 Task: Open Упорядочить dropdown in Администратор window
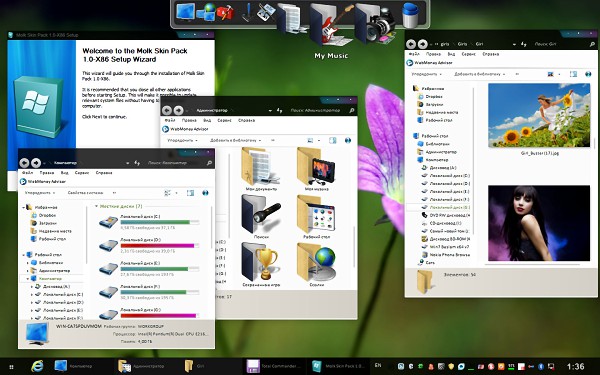[x=183, y=140]
